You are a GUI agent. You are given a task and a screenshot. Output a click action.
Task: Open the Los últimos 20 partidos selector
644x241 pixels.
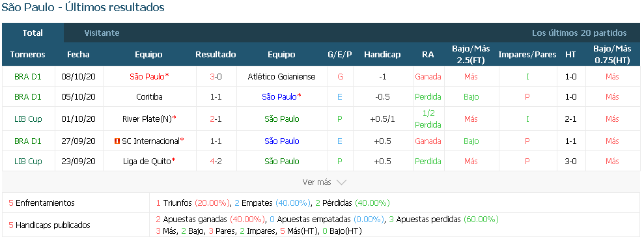(579, 33)
